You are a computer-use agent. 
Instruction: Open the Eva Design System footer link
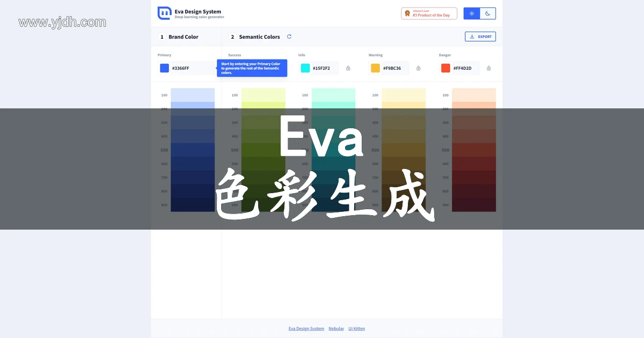pyautogui.click(x=306, y=328)
